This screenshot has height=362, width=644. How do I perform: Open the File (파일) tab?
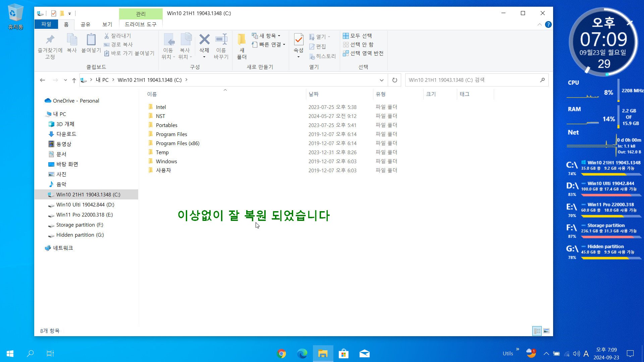click(46, 24)
